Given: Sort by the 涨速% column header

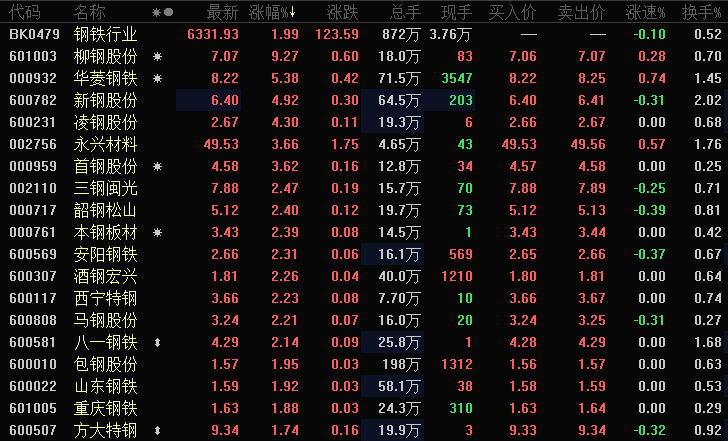Looking at the screenshot, I should pos(645,13).
